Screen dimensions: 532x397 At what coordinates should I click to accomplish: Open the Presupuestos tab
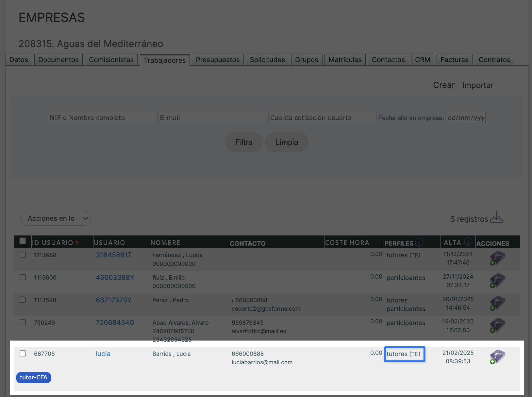tap(218, 60)
